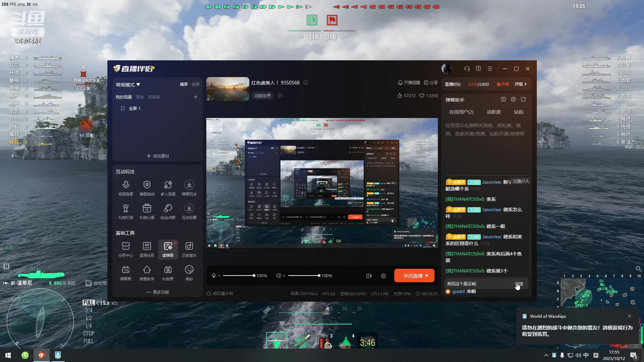Mute the speaker audio icon

pos(278,276)
